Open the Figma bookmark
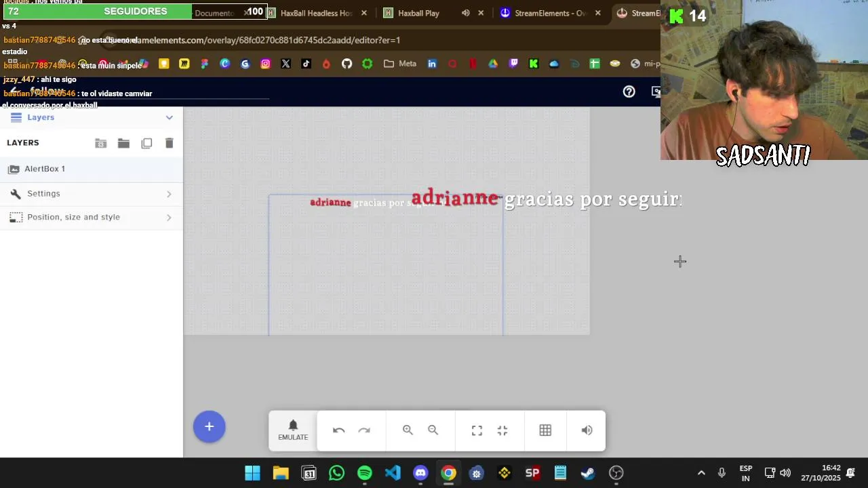 204,64
